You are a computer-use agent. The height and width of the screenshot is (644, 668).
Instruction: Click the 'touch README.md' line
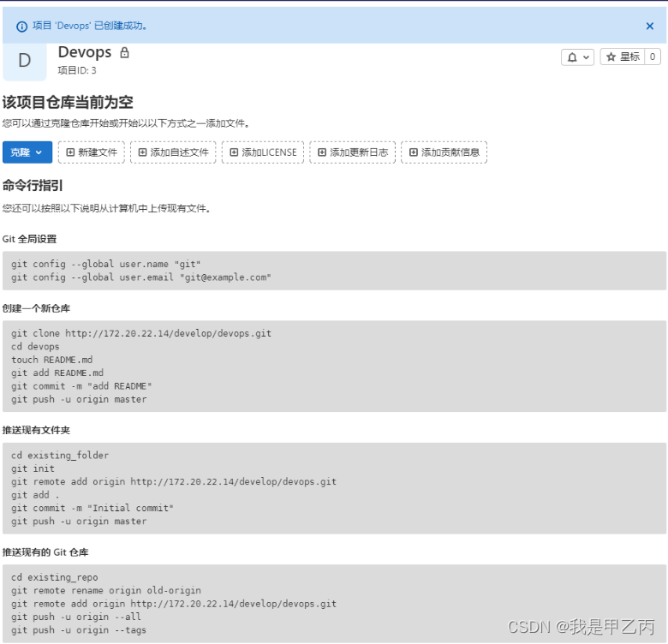[x=52, y=360]
